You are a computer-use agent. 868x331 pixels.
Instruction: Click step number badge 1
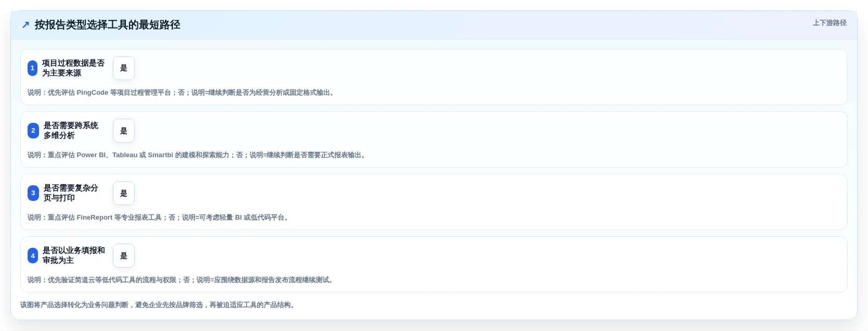(32, 68)
